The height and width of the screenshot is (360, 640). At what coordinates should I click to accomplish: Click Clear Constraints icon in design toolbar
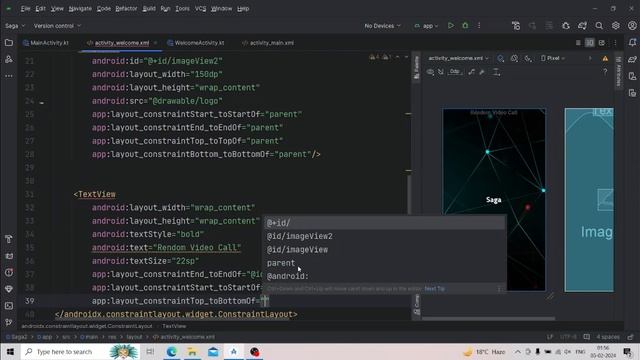pos(471,72)
